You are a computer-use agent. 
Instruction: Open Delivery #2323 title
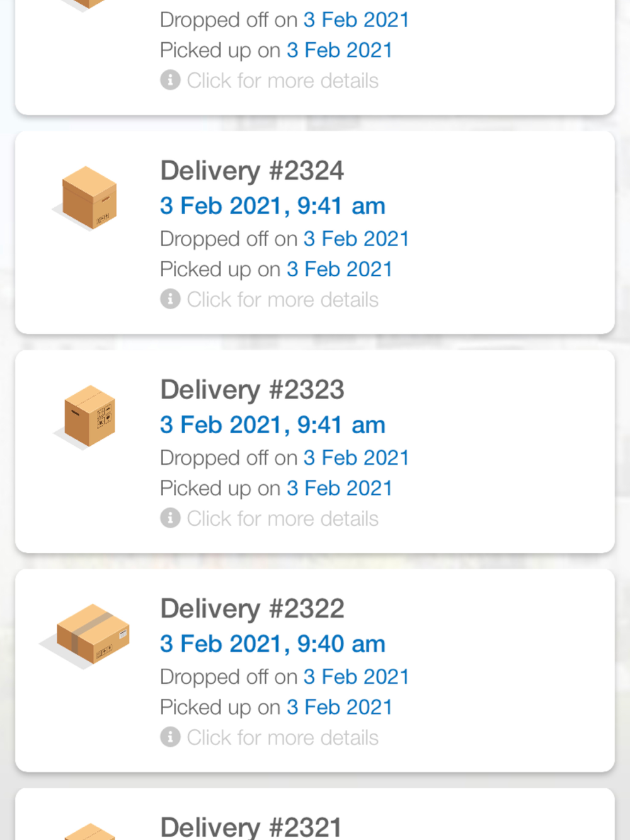coord(252,390)
